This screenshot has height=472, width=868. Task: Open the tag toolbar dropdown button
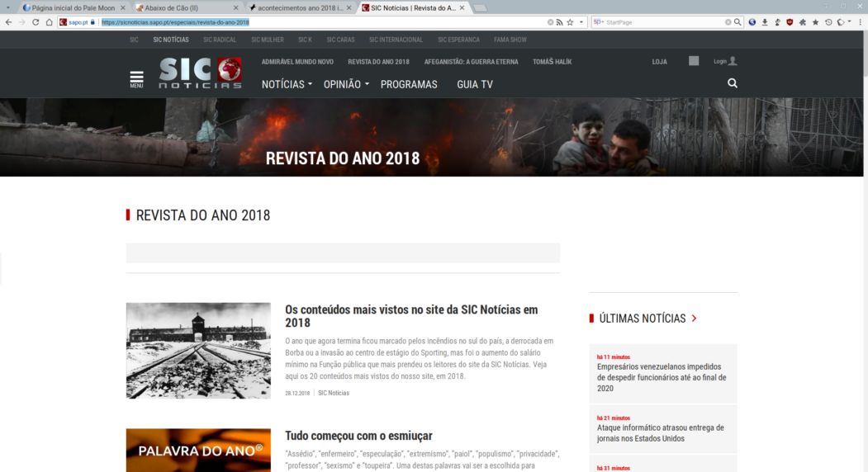844,22
